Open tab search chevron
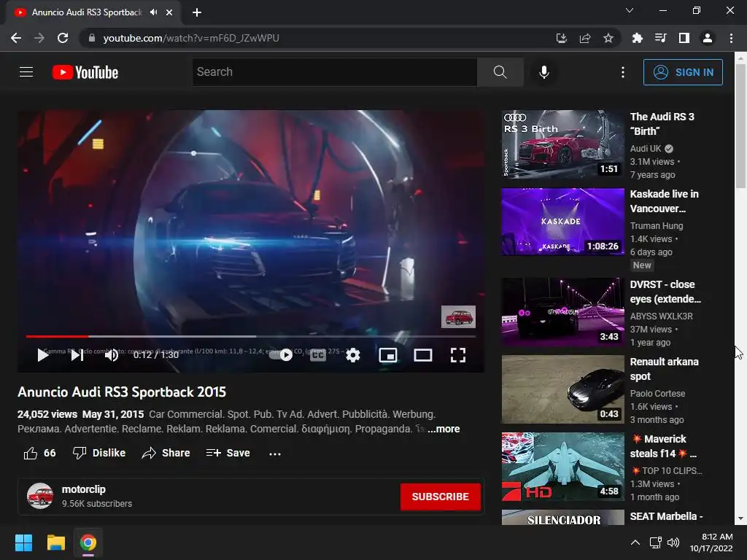Image resolution: width=747 pixels, height=560 pixels. point(630,10)
